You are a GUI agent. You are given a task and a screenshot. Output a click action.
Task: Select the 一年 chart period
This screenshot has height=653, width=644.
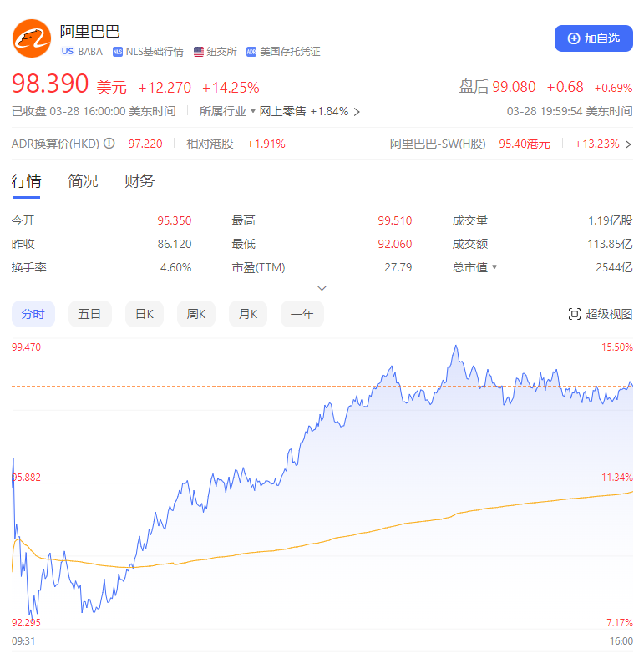point(302,314)
